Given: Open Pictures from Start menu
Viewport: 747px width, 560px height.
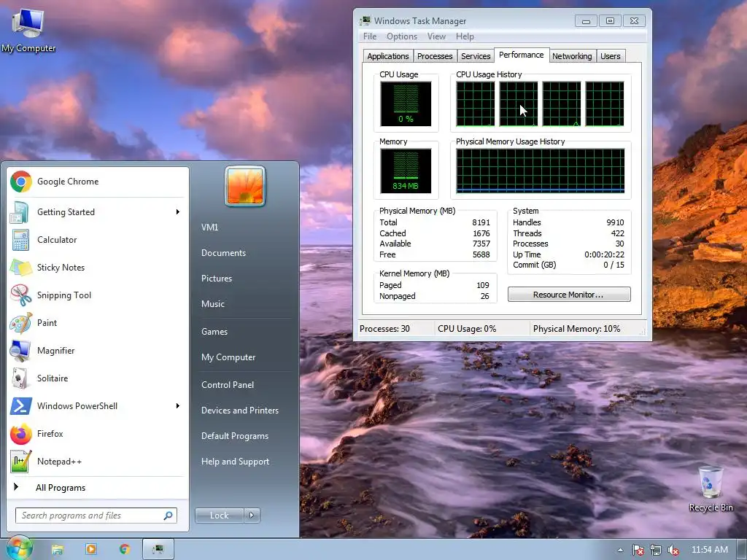Looking at the screenshot, I should coord(217,279).
